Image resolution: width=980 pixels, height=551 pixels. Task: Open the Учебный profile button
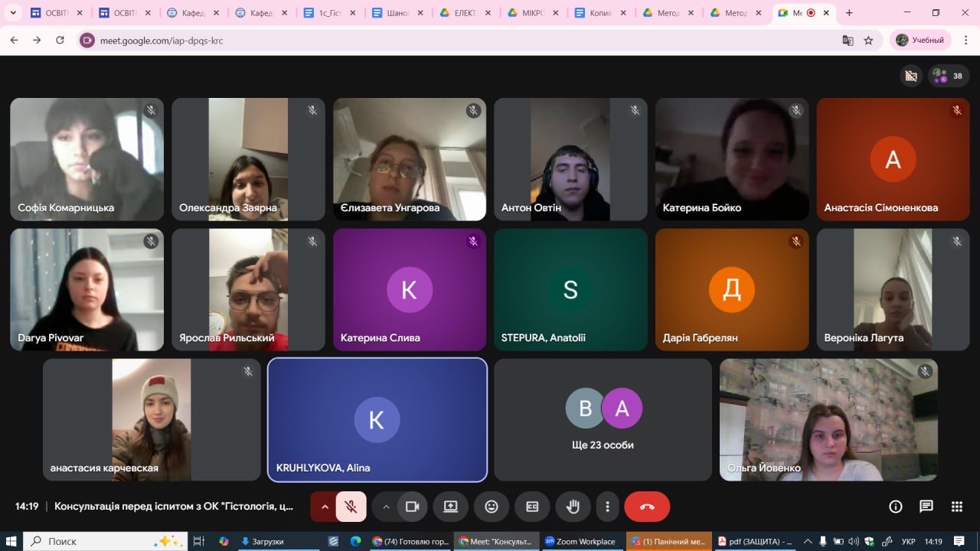point(920,41)
